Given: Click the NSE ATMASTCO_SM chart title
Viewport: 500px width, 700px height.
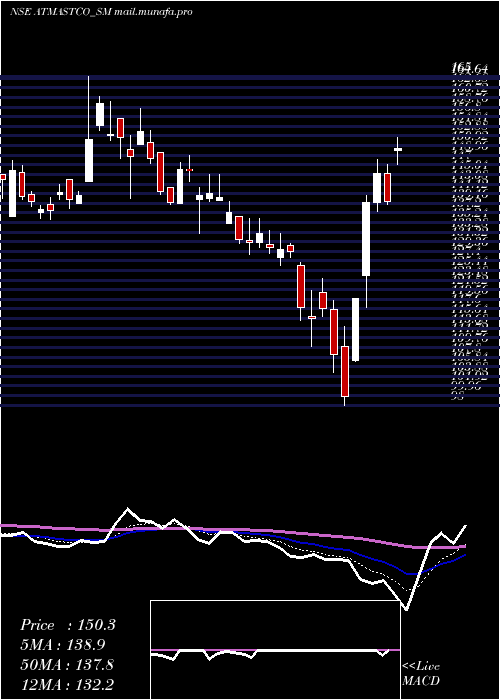Looking at the screenshot, I should pyautogui.click(x=60, y=12).
